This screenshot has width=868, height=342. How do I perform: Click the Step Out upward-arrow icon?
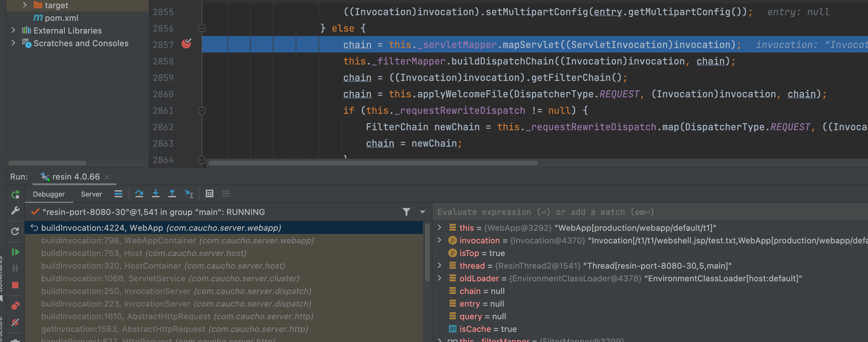click(x=172, y=193)
